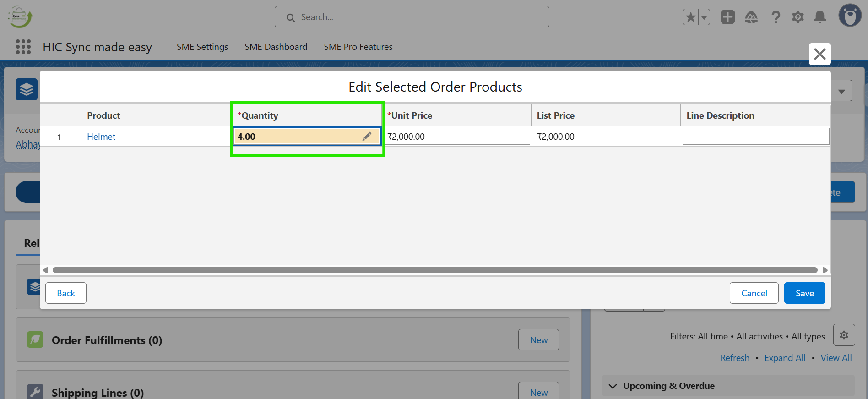
Task: Click the Cancel button
Action: point(754,293)
